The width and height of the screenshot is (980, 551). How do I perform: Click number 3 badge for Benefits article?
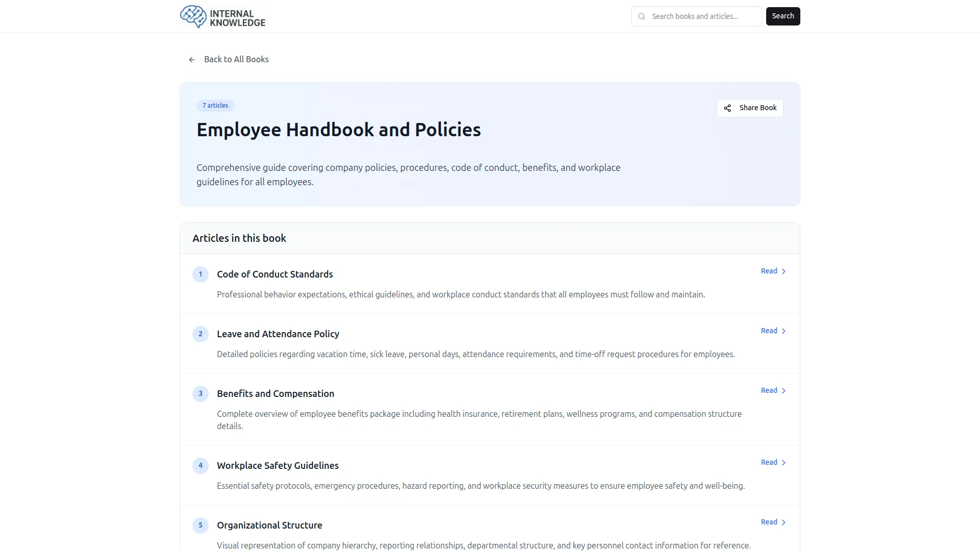[x=200, y=394]
